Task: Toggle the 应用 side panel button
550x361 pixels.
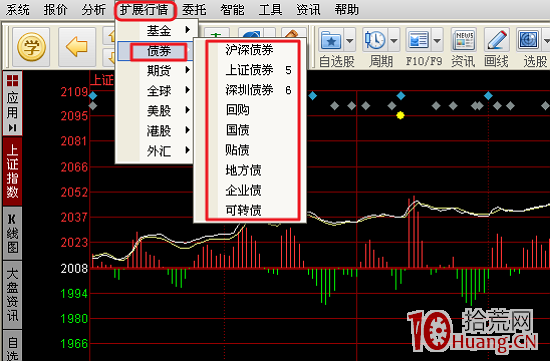Action: 13,103
